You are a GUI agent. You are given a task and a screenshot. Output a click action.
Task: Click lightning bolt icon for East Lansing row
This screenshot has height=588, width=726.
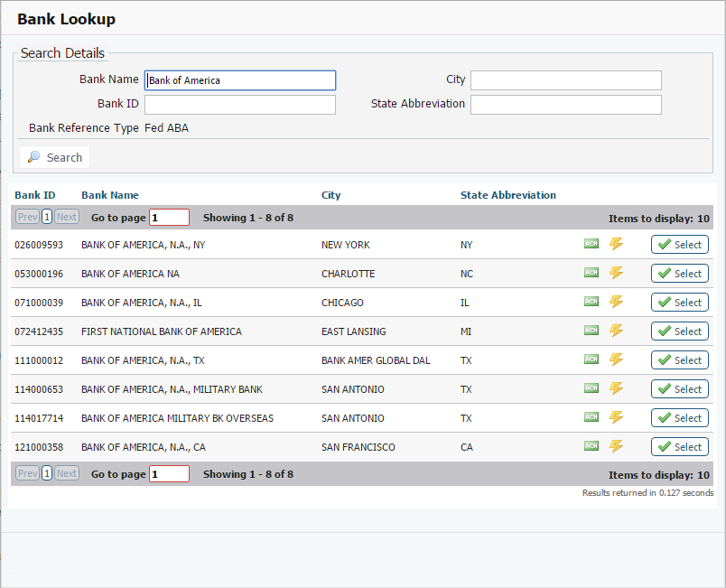click(x=616, y=331)
